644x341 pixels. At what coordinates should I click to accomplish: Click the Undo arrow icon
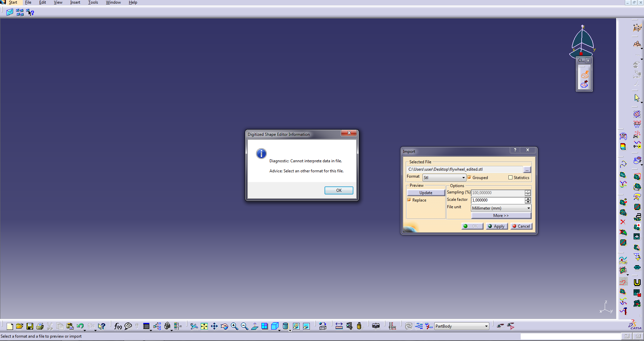80,326
